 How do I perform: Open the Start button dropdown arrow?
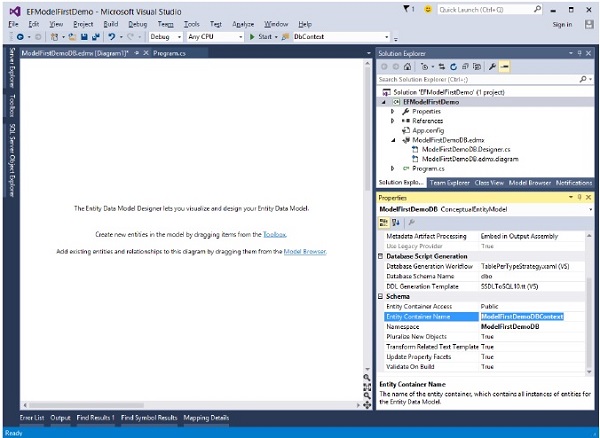[276, 37]
